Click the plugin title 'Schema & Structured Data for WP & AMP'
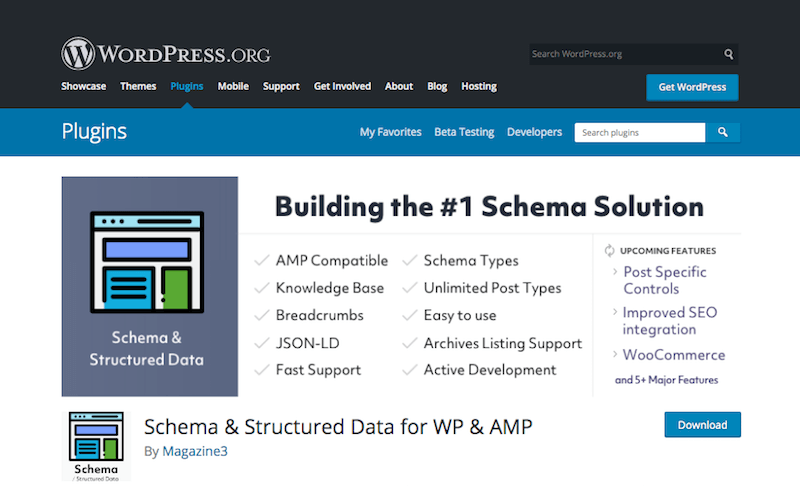Screen dimensions: 800x493 coord(338,427)
